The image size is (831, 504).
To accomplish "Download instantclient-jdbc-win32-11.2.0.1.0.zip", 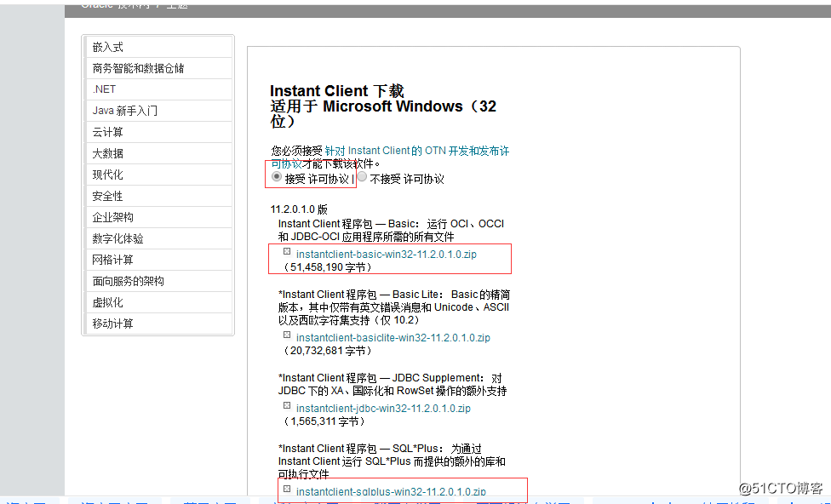I will click(383, 408).
